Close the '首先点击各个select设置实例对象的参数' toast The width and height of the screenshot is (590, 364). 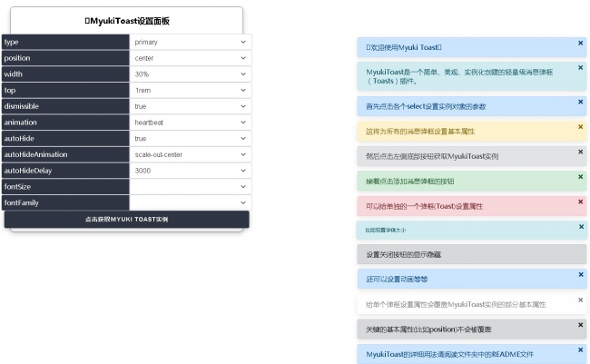580,102
